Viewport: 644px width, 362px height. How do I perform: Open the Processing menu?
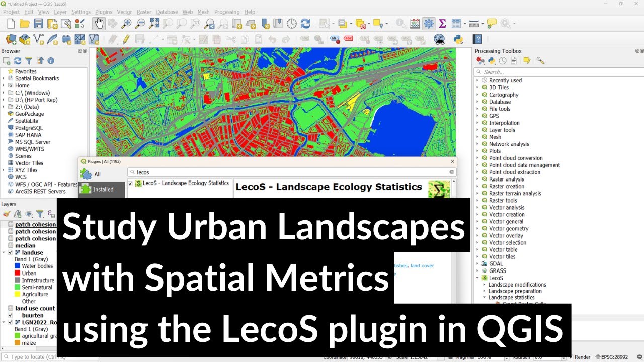[x=227, y=12]
